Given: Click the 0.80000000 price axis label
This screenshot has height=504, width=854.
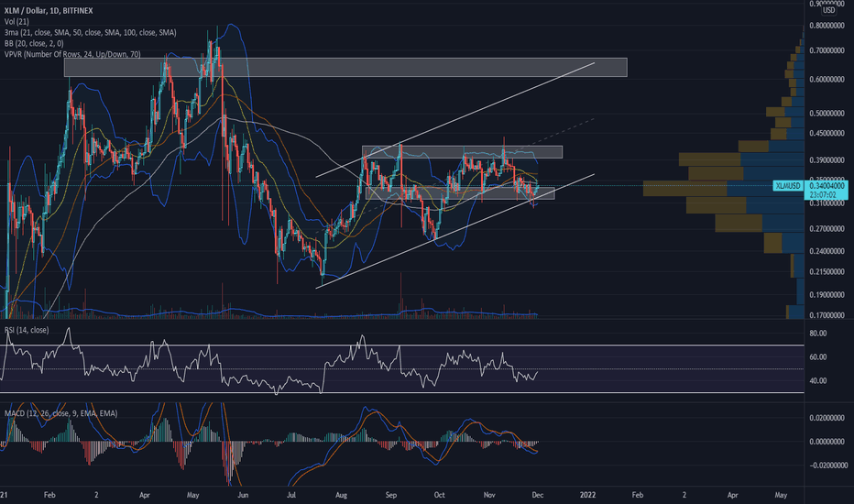Looking at the screenshot, I should (x=827, y=26).
